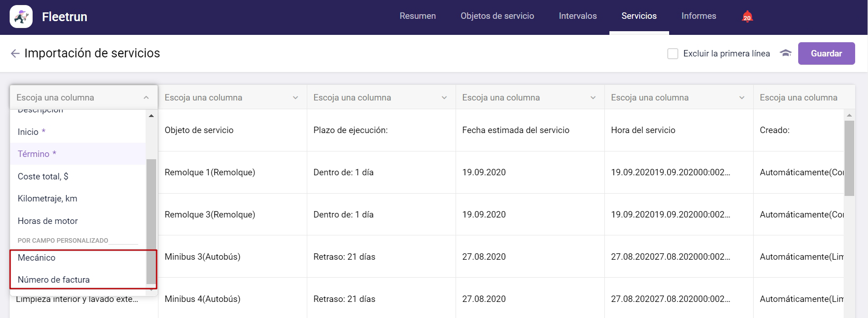
Task: Click the dropdown list scrollbar thumb
Action: (151, 222)
